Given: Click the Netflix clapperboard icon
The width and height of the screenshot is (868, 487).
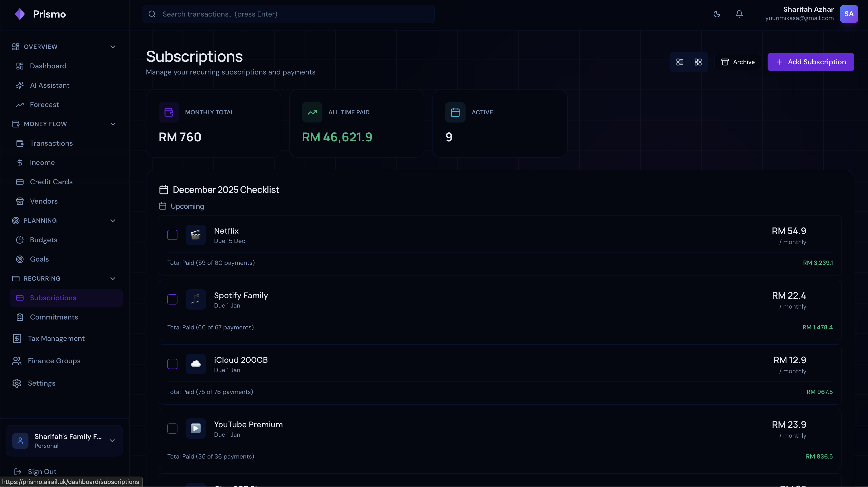Looking at the screenshot, I should point(196,235).
